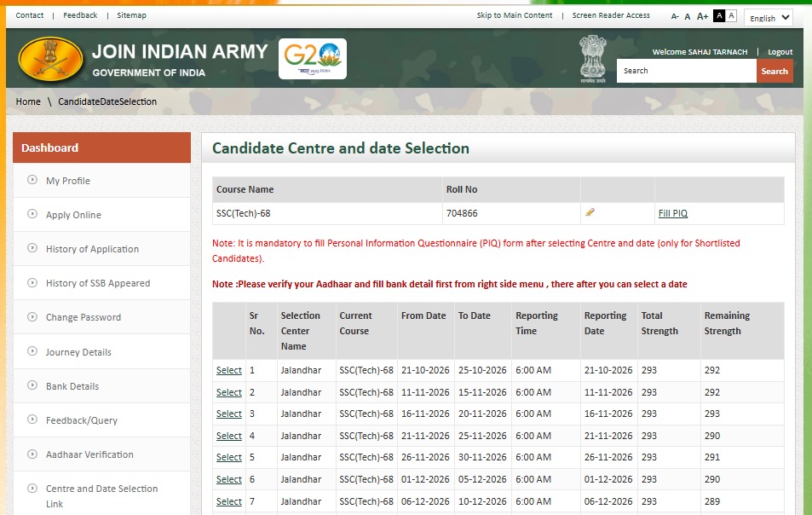Click the arrow icon beside Journey Details

click(32, 351)
